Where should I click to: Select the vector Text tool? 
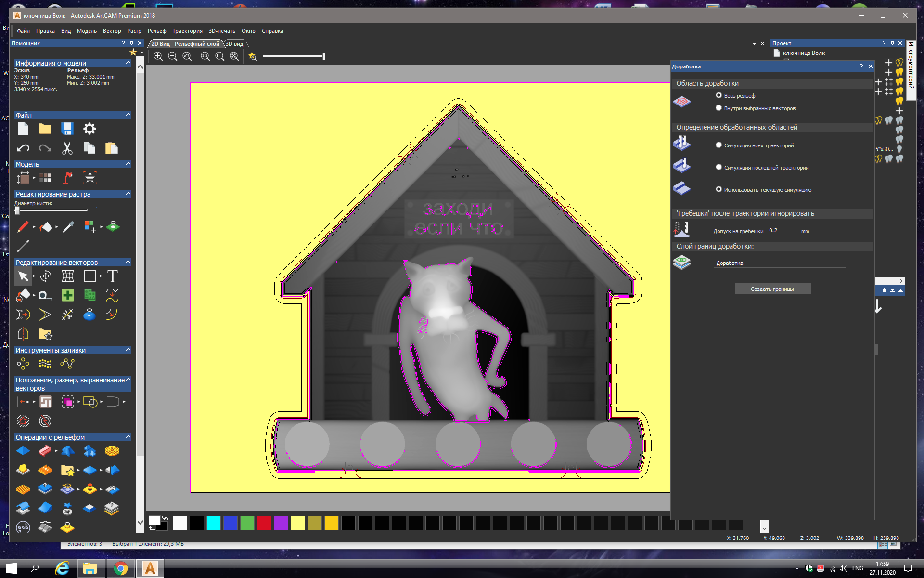(112, 276)
